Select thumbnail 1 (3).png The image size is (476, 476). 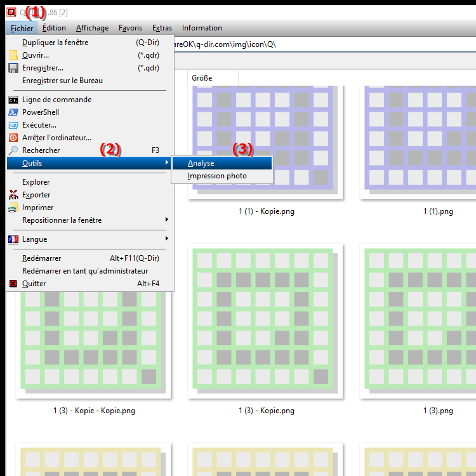coord(418,321)
